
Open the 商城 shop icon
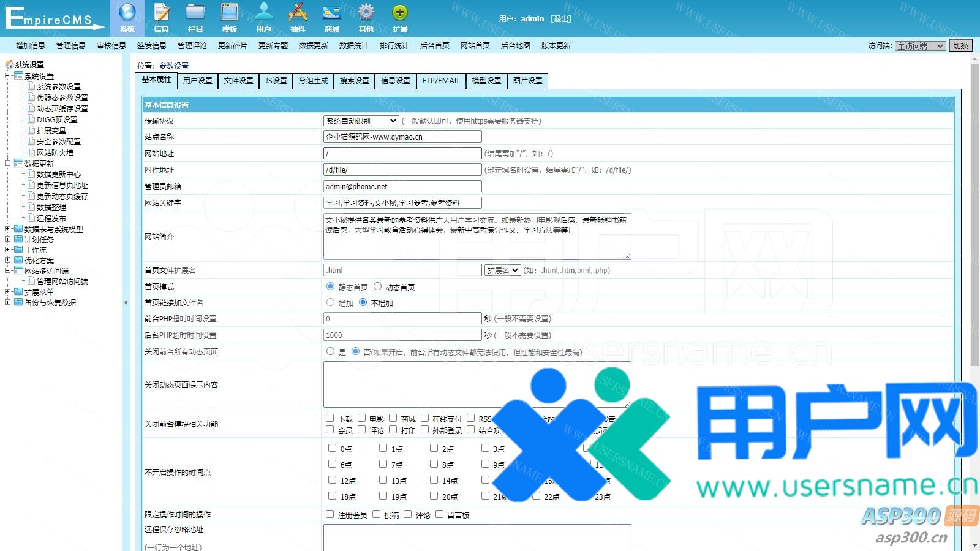(x=332, y=13)
